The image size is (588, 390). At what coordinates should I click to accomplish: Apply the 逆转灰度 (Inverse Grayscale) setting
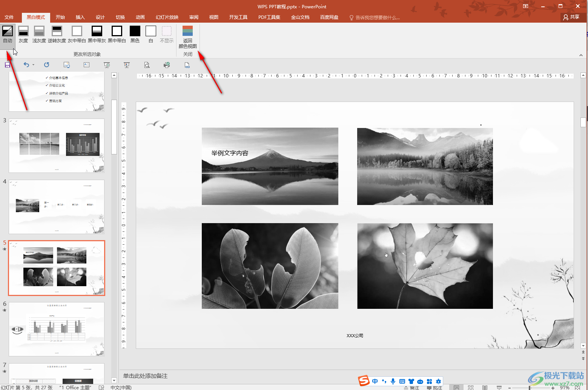[x=57, y=34]
